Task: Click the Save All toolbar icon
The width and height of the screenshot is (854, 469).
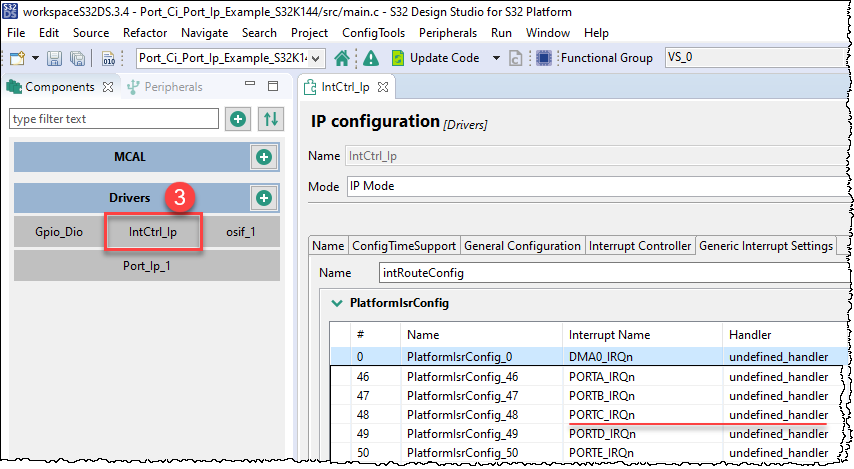Action: tap(75, 58)
